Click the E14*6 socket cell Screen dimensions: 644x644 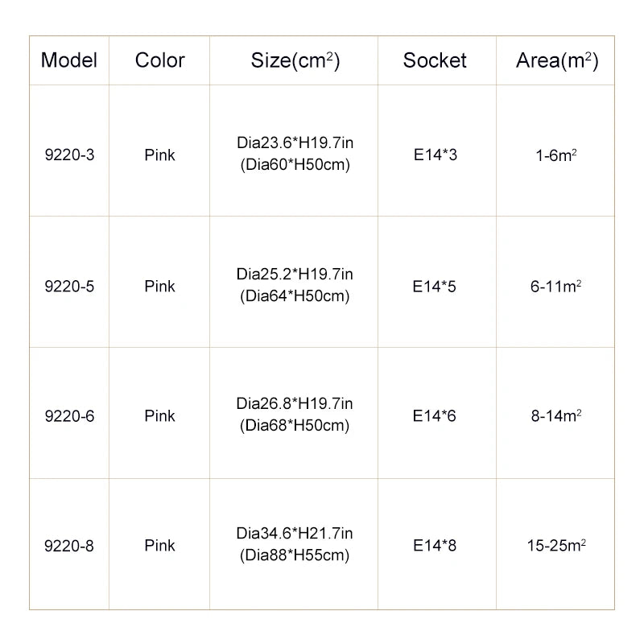[x=435, y=416]
